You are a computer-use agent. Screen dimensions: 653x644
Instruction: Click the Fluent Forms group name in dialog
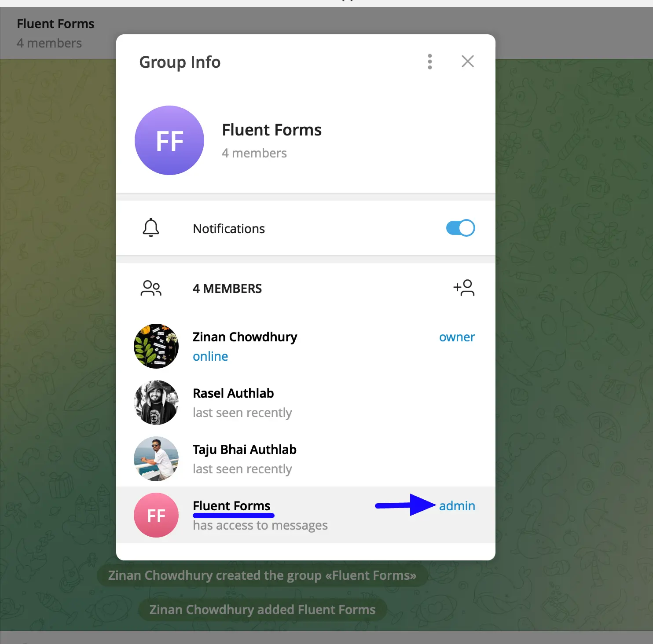[271, 130]
